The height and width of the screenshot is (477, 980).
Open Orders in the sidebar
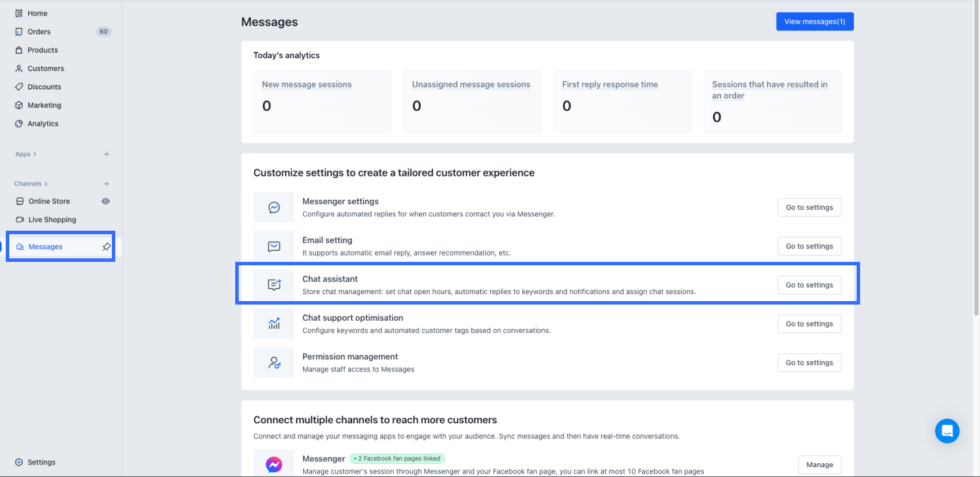click(39, 32)
